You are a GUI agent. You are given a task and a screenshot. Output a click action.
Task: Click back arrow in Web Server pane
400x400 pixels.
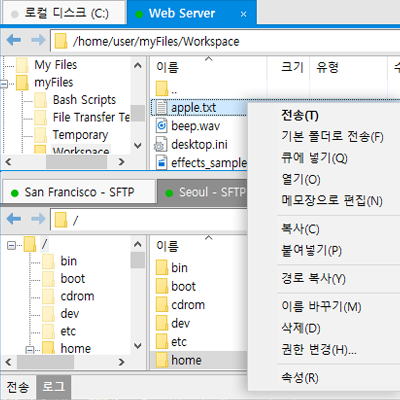coord(14,40)
